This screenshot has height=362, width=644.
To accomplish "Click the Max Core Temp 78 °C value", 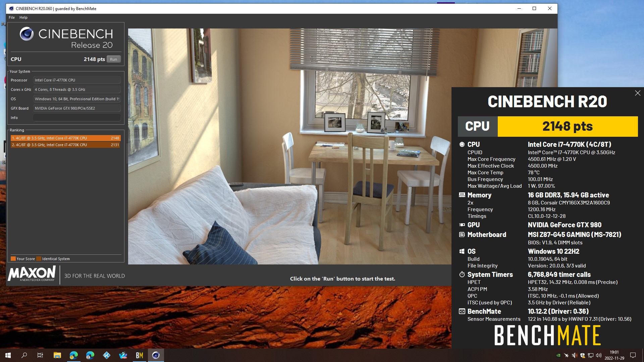I will [x=534, y=173].
